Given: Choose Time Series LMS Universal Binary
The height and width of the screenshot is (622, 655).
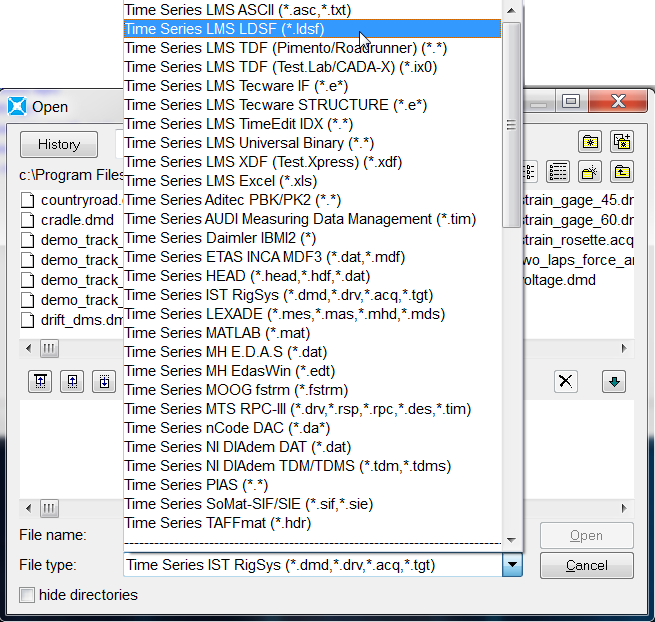Looking at the screenshot, I should click(312, 143).
